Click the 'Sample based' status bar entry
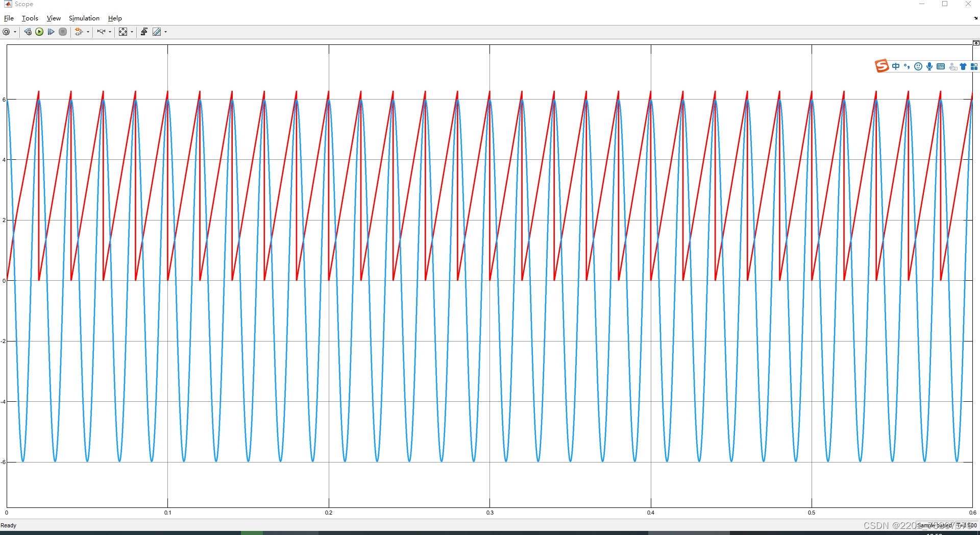The width and height of the screenshot is (980, 535). click(x=935, y=525)
